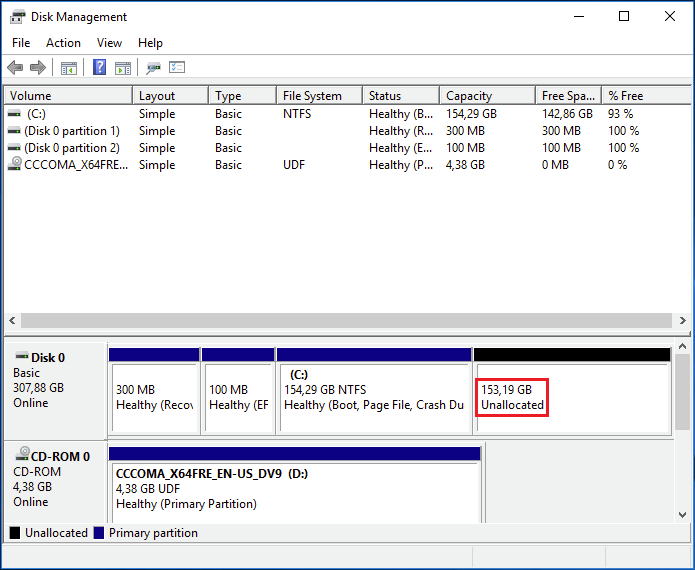
Task: Click the Show/Hide Action Pane icon
Action: tap(123, 68)
